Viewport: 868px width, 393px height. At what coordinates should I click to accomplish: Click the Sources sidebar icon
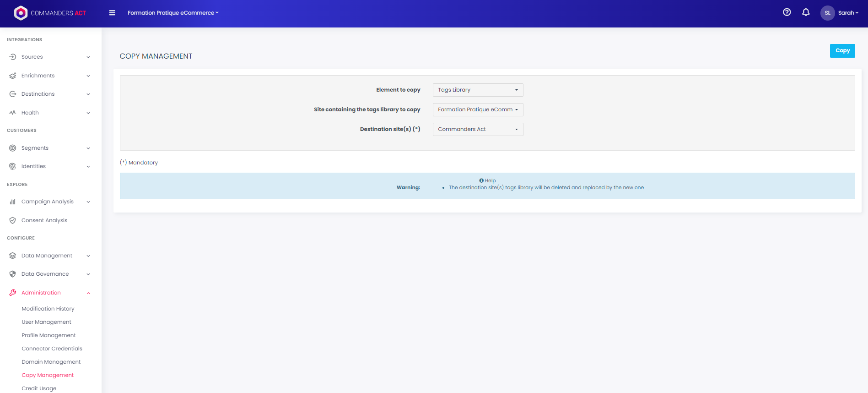coord(13,57)
